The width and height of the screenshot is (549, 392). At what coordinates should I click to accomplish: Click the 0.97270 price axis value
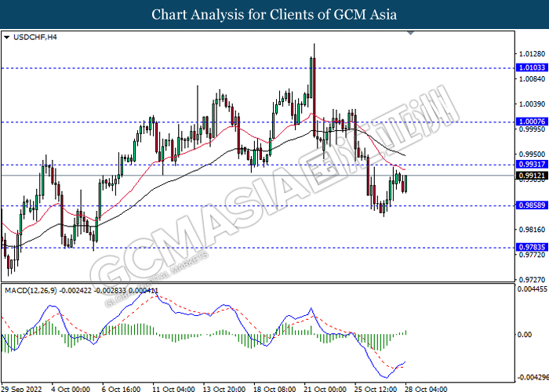click(532, 280)
